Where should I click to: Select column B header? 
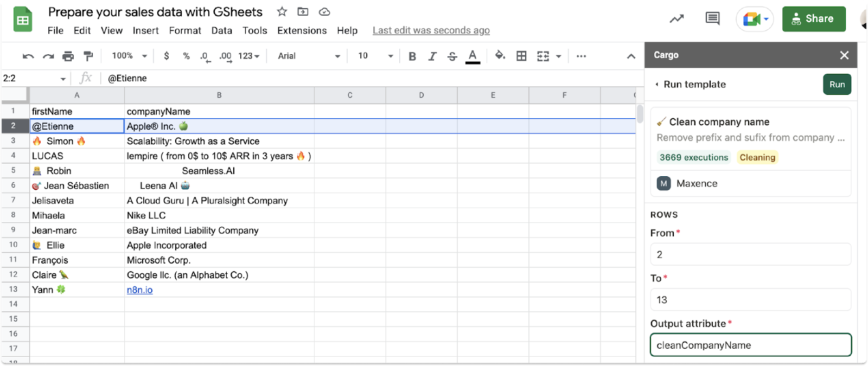(219, 95)
